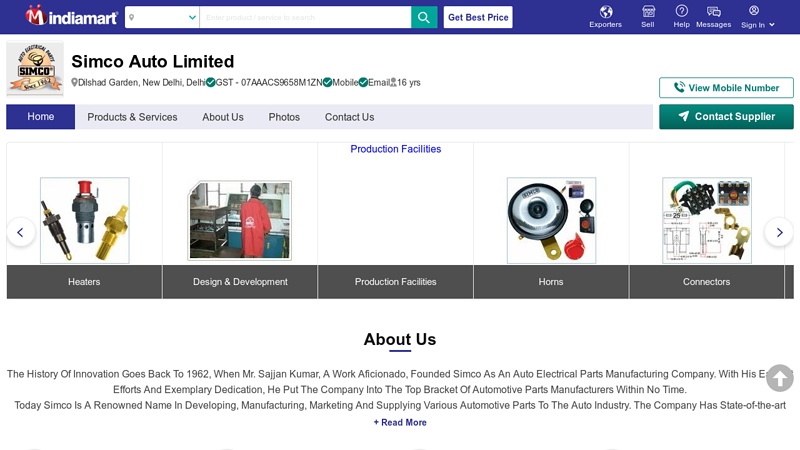Click Get Best Price button

[478, 17]
